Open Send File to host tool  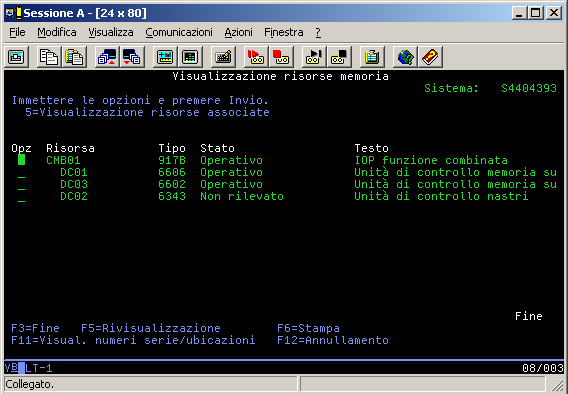tap(107, 57)
